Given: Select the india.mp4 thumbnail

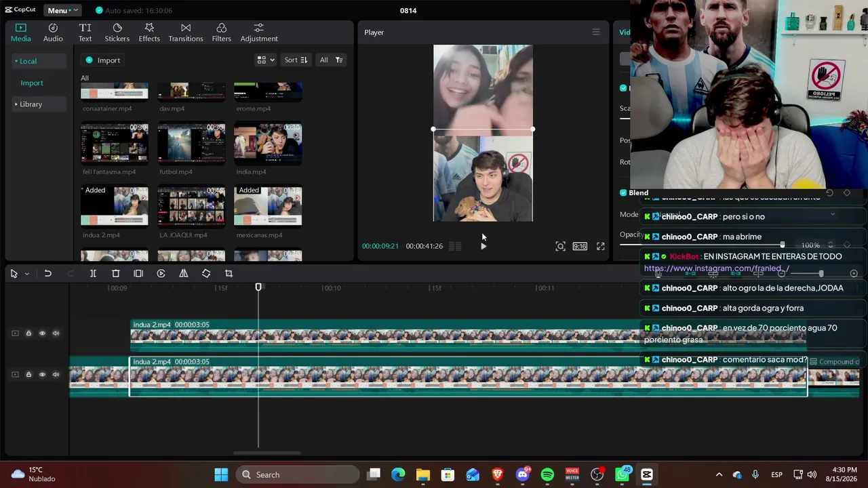Looking at the screenshot, I should pos(268,143).
